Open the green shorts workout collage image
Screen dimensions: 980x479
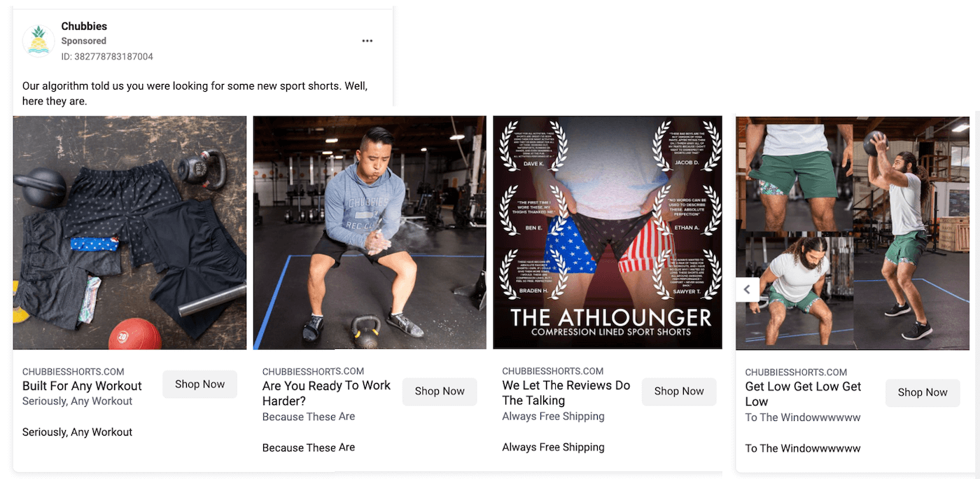pos(853,233)
